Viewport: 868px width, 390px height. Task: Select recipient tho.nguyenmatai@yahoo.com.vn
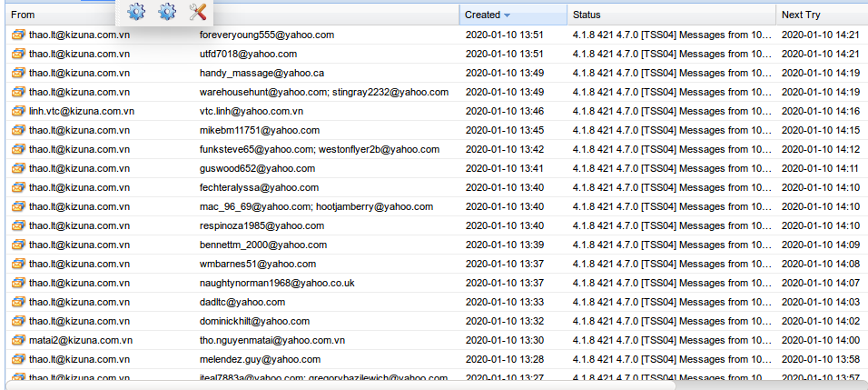click(x=272, y=341)
